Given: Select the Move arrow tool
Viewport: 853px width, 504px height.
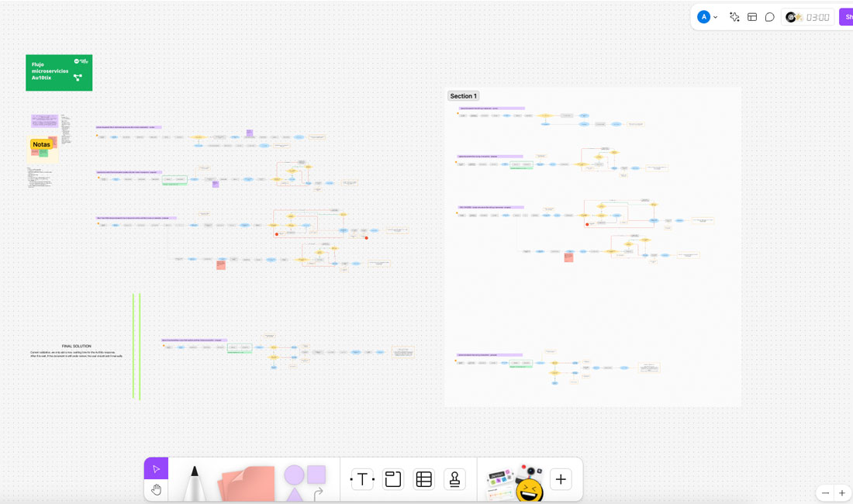Looking at the screenshot, I should pos(156,468).
